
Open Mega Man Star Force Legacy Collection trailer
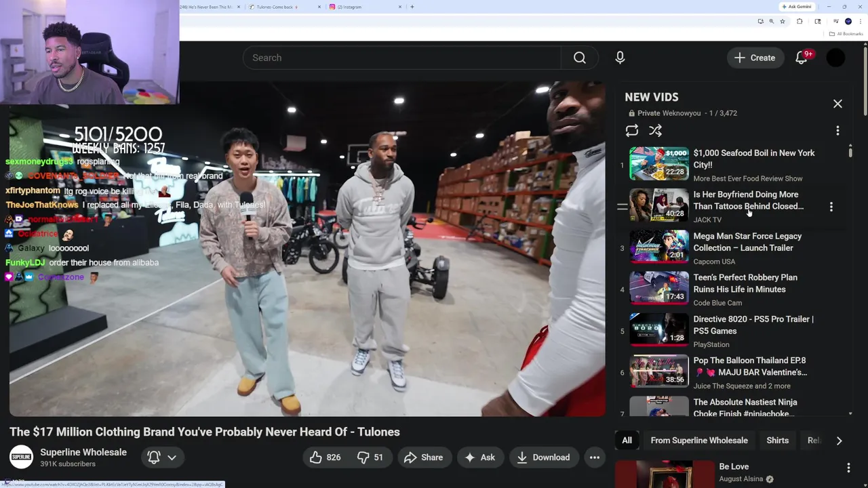click(747, 242)
